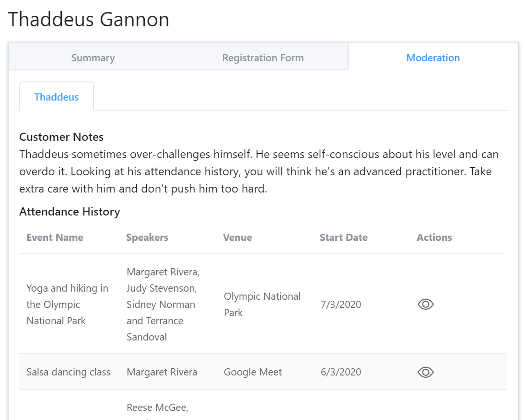Screen dimensions: 525x420
Task: Click the Actions column header
Action: coord(434,238)
